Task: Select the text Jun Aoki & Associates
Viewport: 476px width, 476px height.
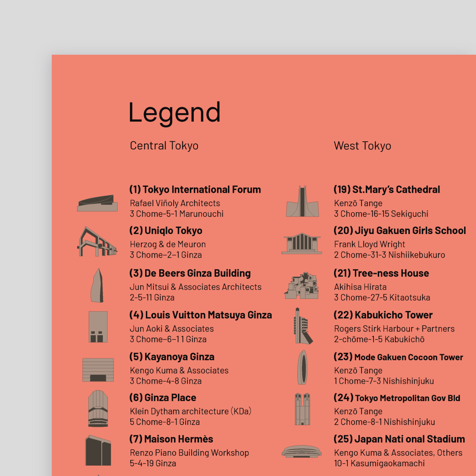Action: point(172,329)
